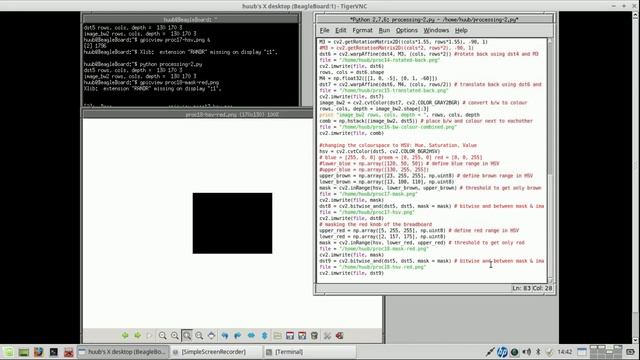The width and height of the screenshot is (640, 360).
Task: Launch the terminal from the taskbar launcher
Action: point(53,352)
